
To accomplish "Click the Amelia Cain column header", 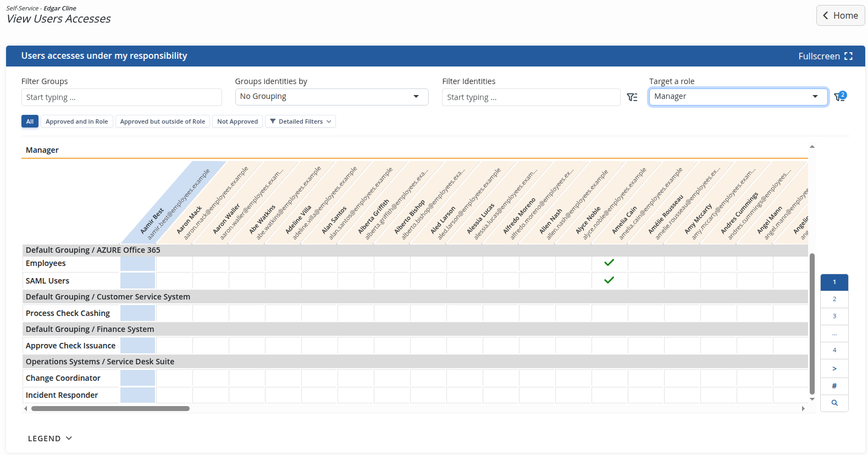I will [x=645, y=202].
